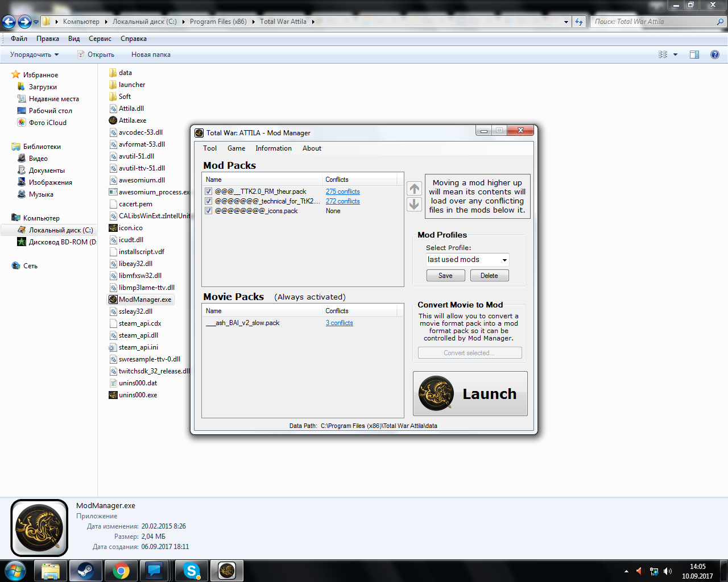Select the launcher folder
This screenshot has width=728, height=582.
[127, 85]
